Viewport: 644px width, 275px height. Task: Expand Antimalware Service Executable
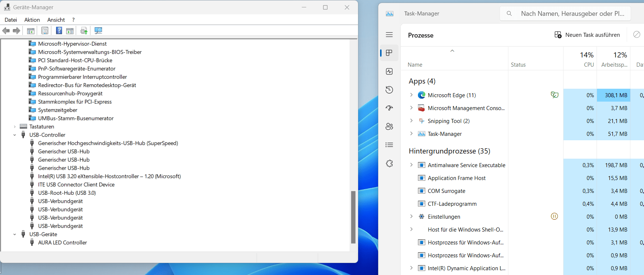(411, 165)
